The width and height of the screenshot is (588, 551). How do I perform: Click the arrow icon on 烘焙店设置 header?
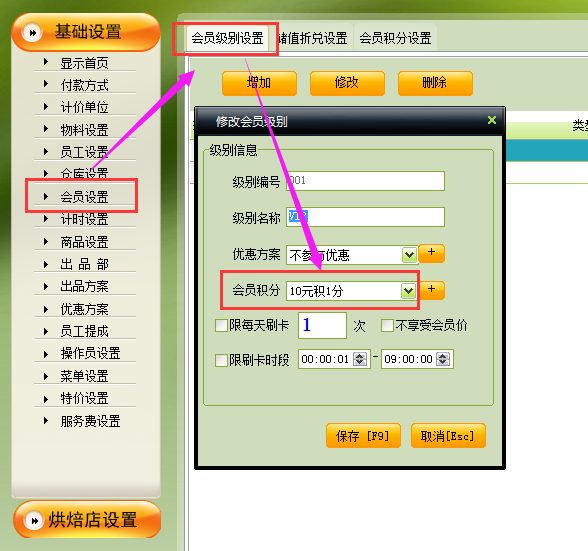(x=34, y=520)
